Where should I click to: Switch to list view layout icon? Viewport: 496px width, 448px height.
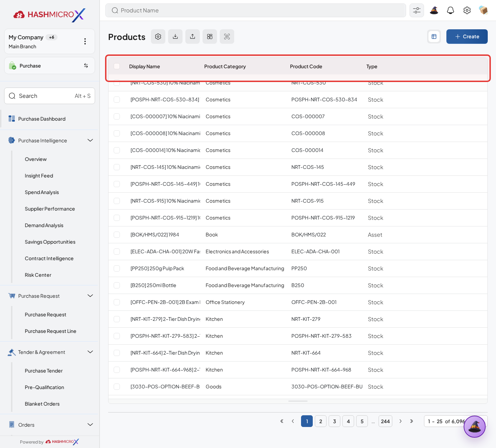[434, 37]
